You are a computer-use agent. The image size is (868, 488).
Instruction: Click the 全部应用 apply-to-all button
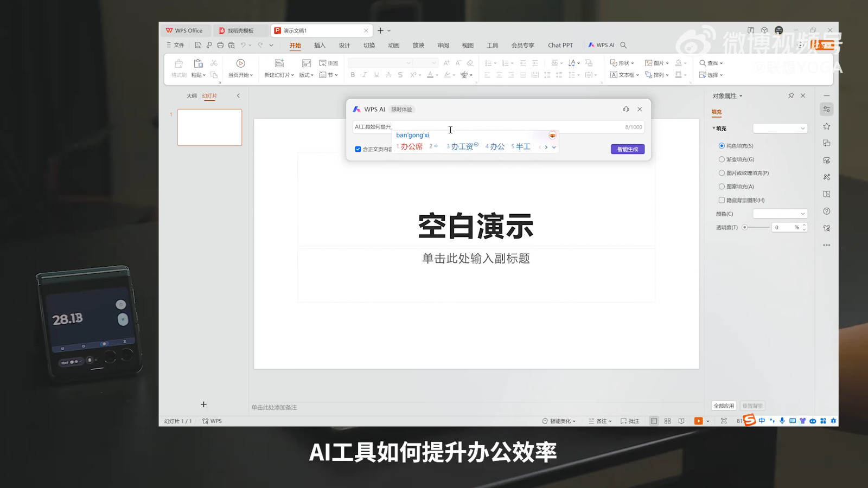(x=723, y=406)
